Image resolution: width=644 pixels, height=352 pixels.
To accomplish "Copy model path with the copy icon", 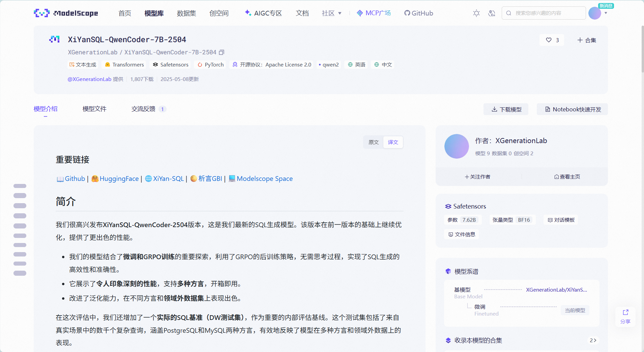I will coord(222,52).
